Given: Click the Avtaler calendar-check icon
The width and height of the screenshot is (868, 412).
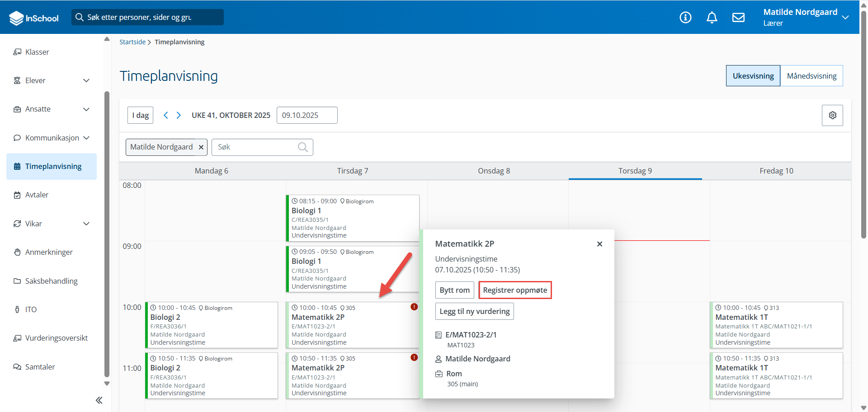Looking at the screenshot, I should (17, 195).
